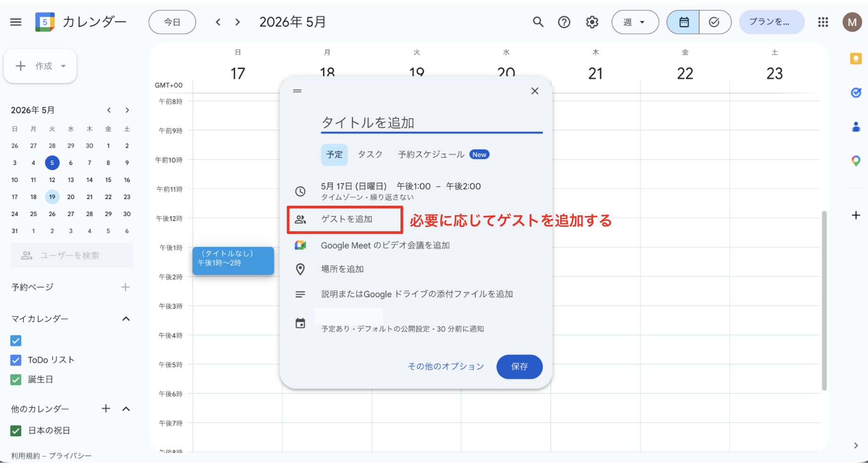
Task: Collapse the マイカレンダー section
Action: (126, 319)
